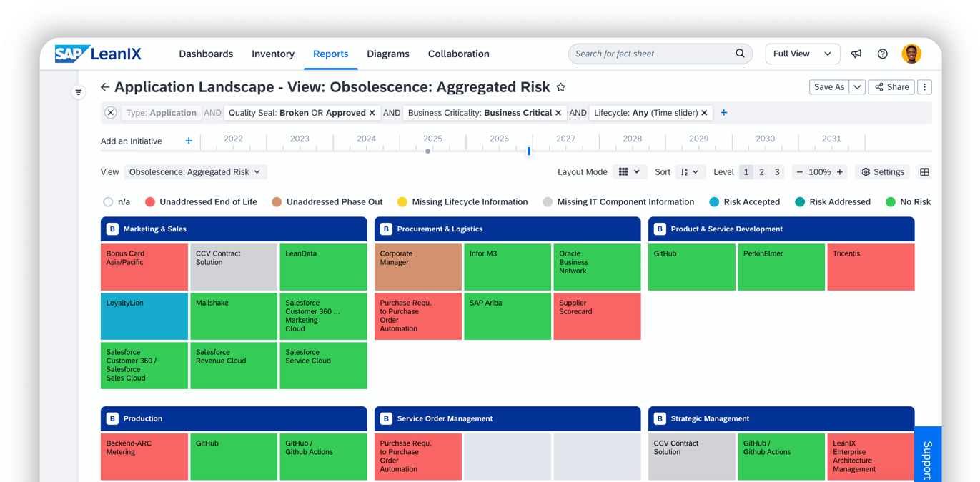Screen dimensions: 980x482
Task: Open the Diagrams menu item
Action: (x=388, y=54)
